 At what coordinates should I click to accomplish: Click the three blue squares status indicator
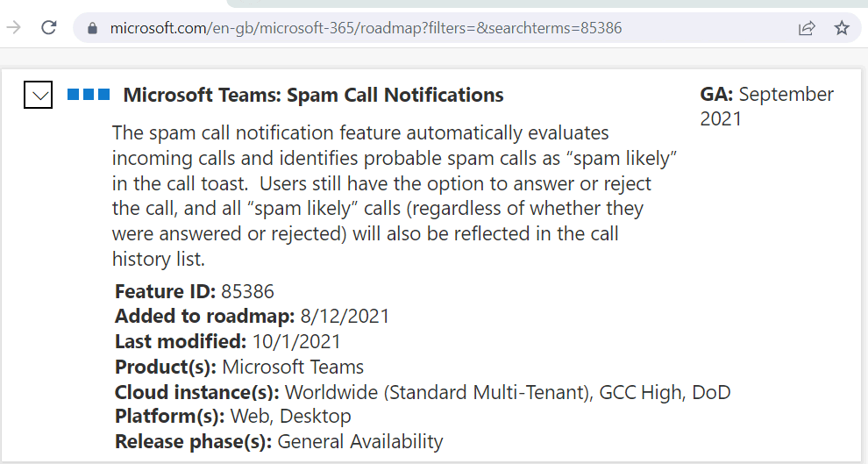tap(89, 94)
